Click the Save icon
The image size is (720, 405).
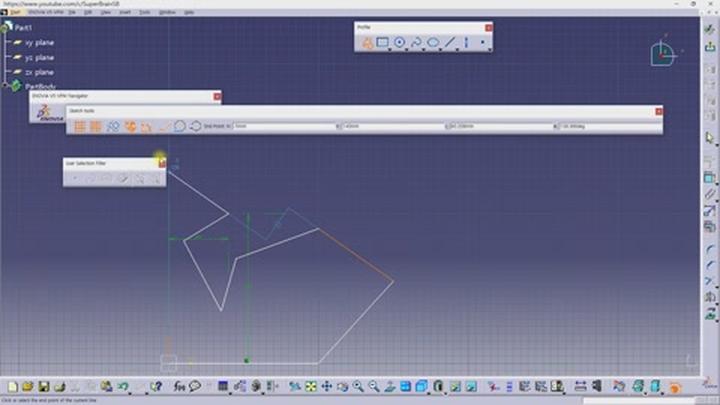(x=44, y=387)
